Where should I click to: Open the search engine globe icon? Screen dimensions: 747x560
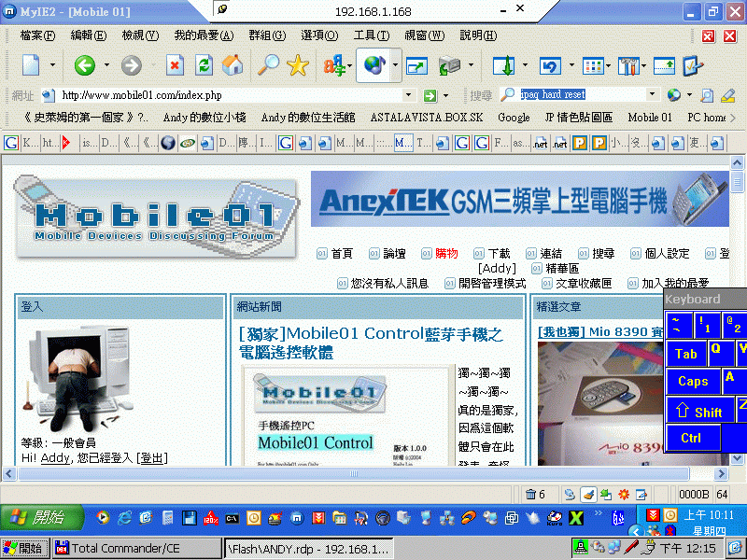(x=673, y=95)
